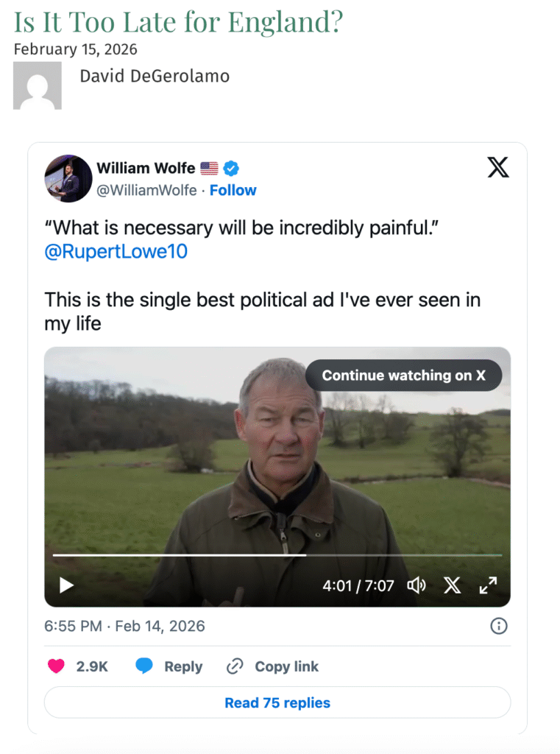Open William Wolfe's profile picture

(x=68, y=178)
